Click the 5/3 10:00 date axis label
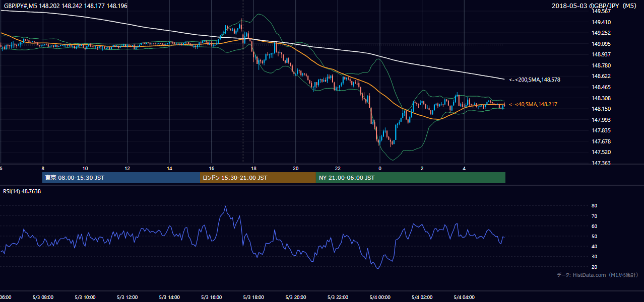This screenshot has height=302, width=644. [x=85, y=297]
